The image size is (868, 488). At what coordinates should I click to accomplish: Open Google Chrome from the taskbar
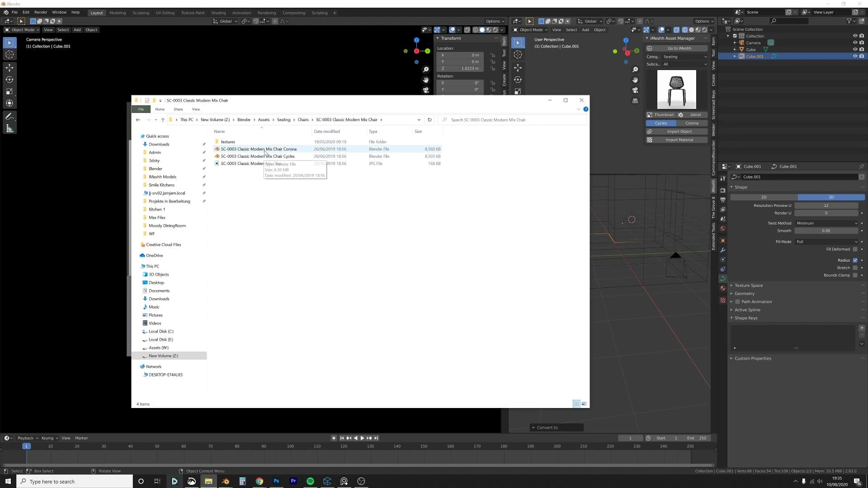pyautogui.click(x=259, y=481)
